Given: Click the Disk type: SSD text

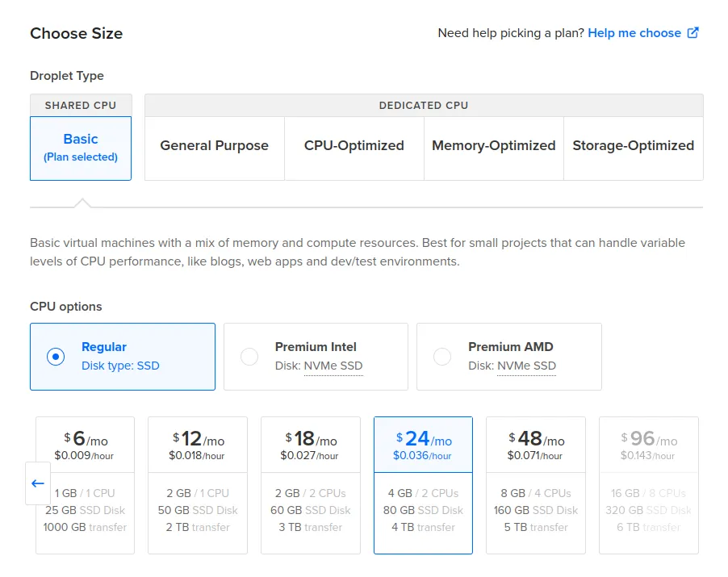Looking at the screenshot, I should 120,366.
